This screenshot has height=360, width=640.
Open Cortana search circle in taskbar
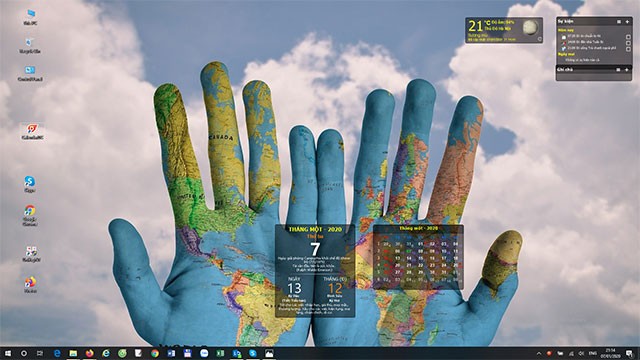click(24, 353)
